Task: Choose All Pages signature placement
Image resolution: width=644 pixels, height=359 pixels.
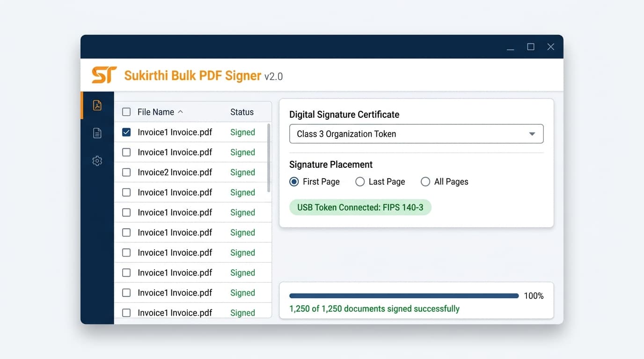Action: (x=425, y=182)
